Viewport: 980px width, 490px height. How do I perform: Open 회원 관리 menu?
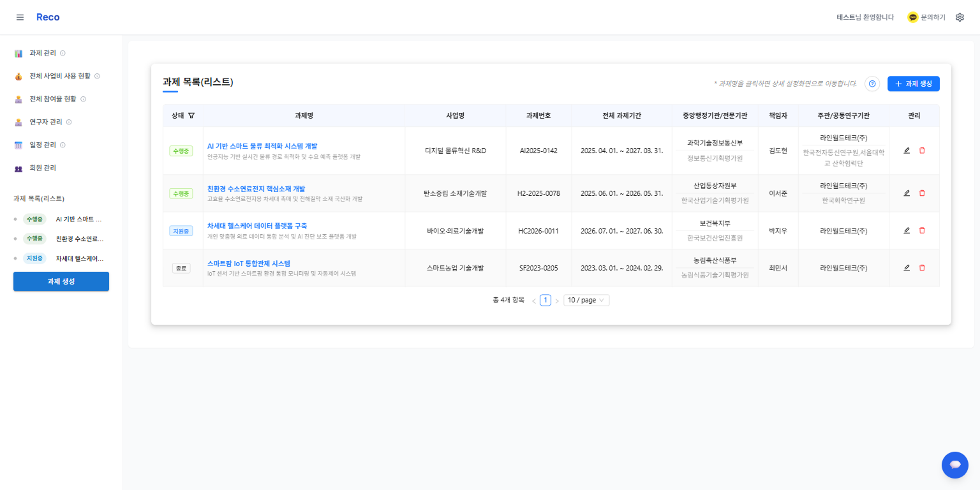point(43,168)
